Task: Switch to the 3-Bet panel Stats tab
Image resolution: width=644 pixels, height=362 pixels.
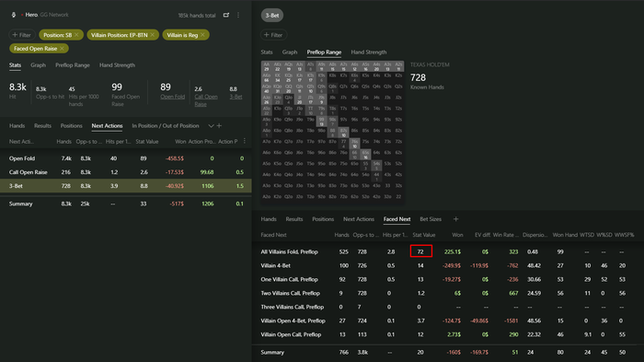Action: point(267,53)
